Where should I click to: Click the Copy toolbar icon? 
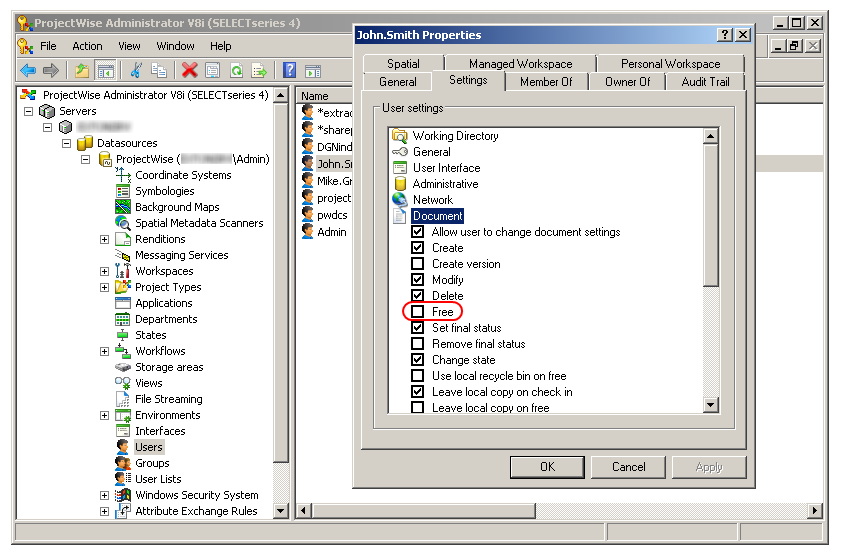(x=158, y=70)
